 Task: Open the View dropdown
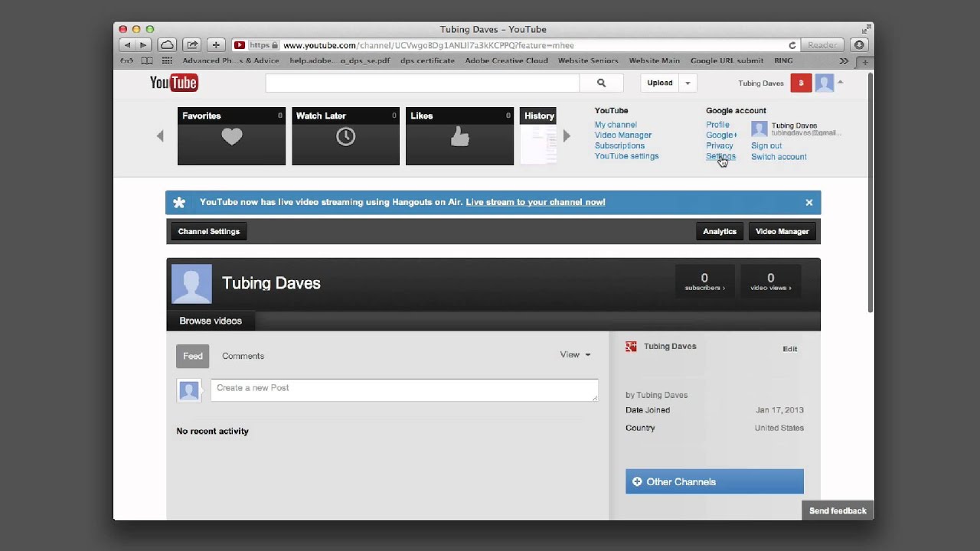coord(575,354)
